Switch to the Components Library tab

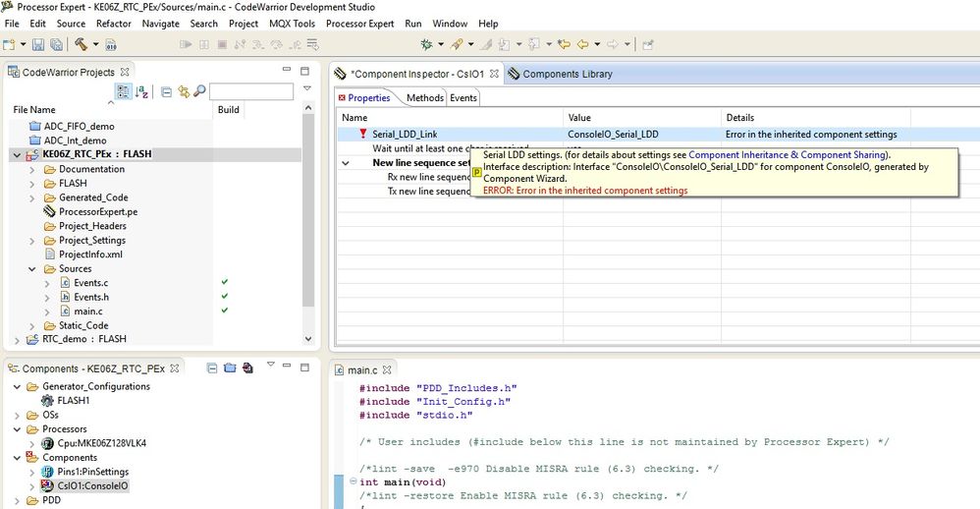coord(567,74)
